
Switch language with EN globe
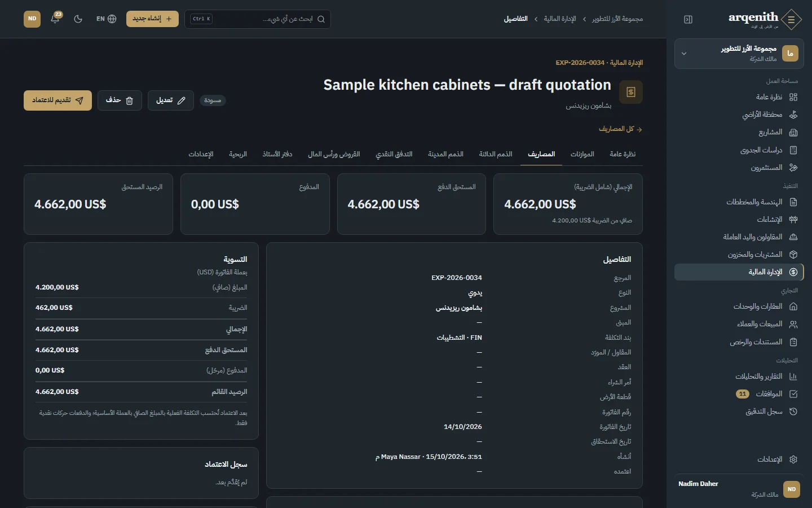coord(106,19)
